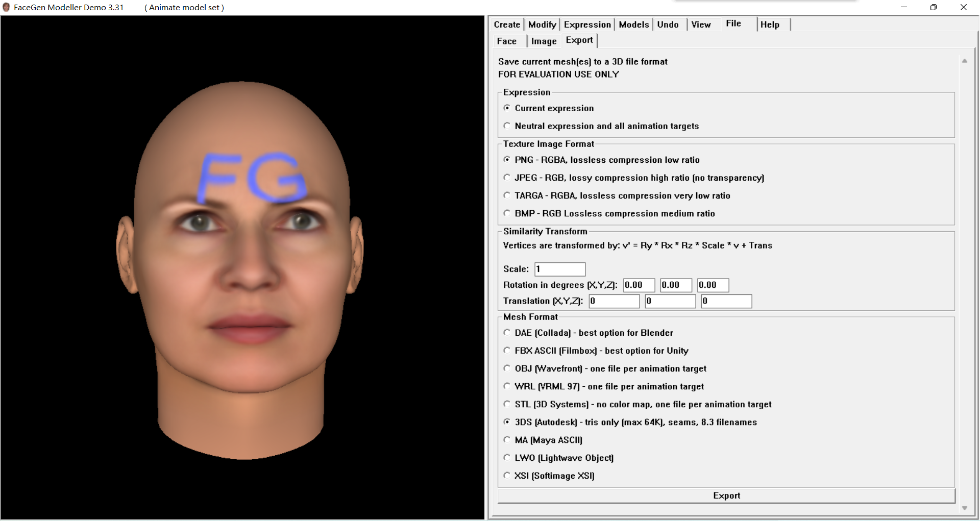Open the Modify tab

click(542, 24)
